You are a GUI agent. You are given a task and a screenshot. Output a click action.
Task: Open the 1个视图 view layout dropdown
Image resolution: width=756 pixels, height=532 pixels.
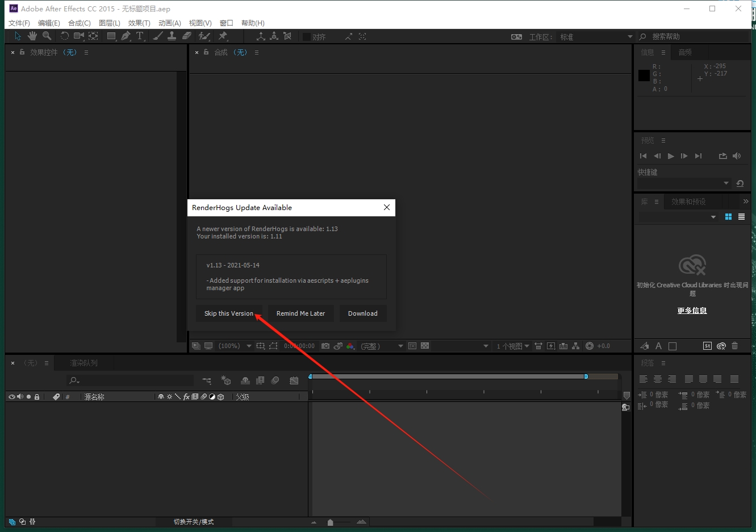point(513,346)
